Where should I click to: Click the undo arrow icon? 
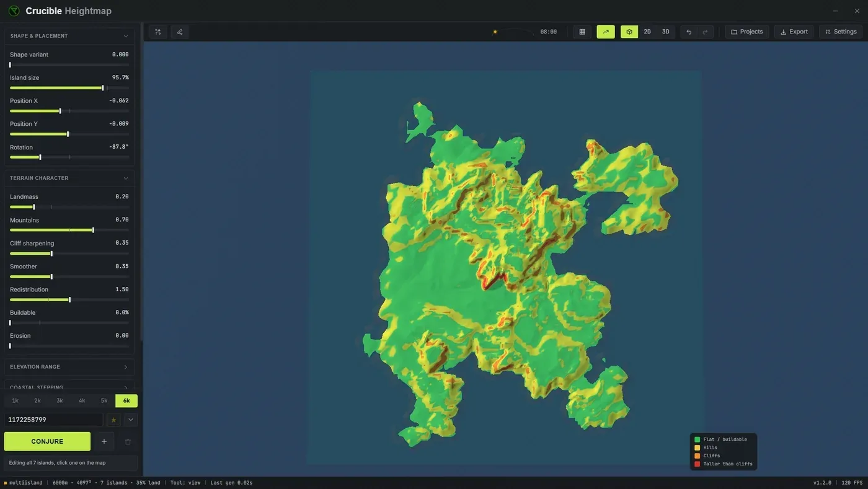pos(689,32)
